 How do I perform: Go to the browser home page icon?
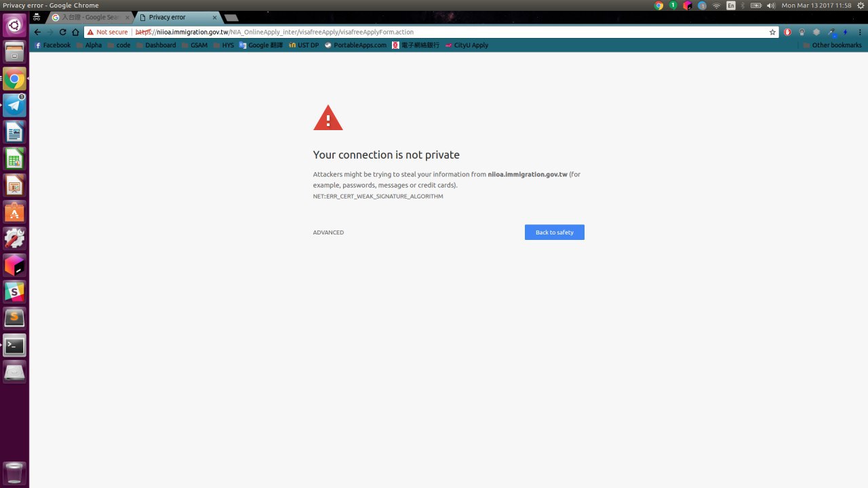coord(75,32)
